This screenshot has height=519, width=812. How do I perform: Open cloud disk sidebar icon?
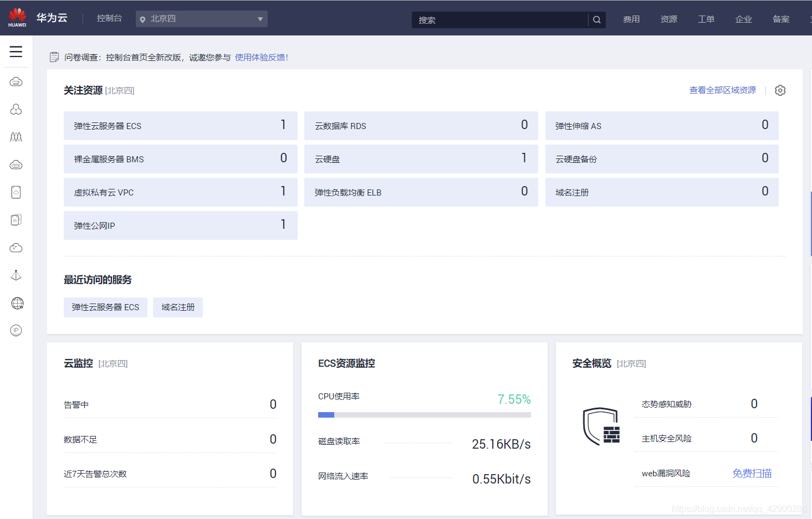click(x=16, y=192)
